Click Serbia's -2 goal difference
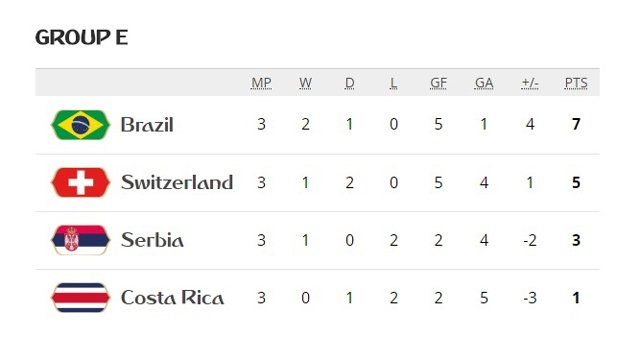The image size is (640, 360). point(530,240)
